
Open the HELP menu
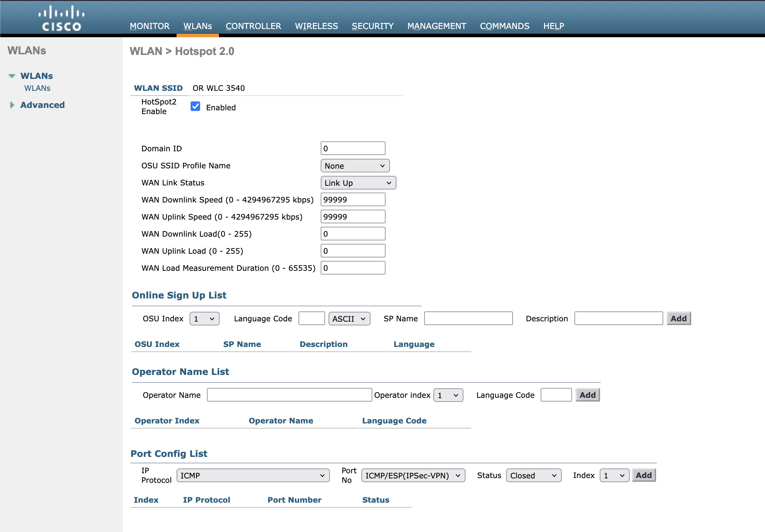pos(554,26)
